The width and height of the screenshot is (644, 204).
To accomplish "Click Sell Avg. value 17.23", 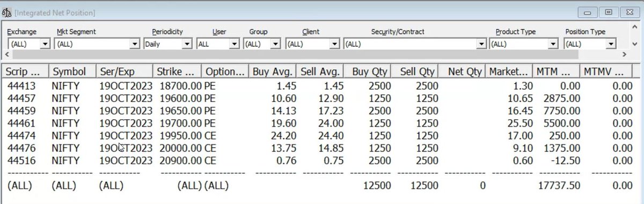I will (x=331, y=111).
